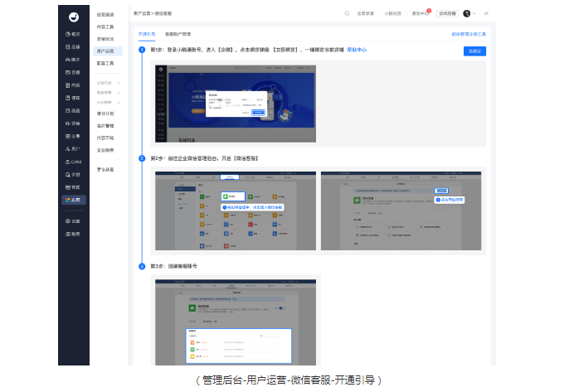Screen dimensions: 564x392
Task: Click the 访问店铺 button
Action: [x=447, y=13]
